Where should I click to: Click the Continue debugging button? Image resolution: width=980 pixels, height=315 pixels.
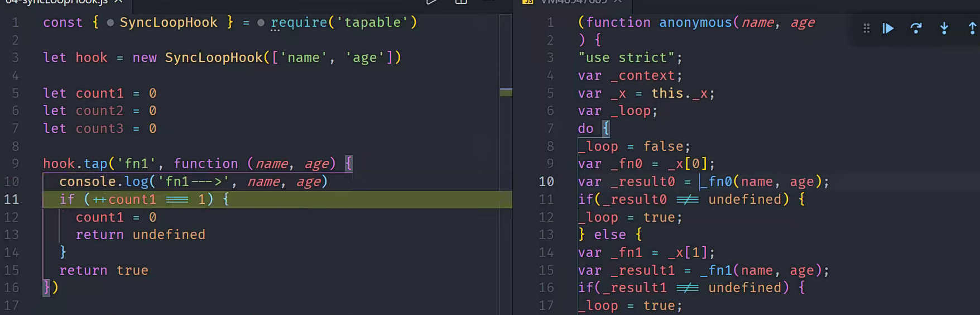pyautogui.click(x=888, y=28)
